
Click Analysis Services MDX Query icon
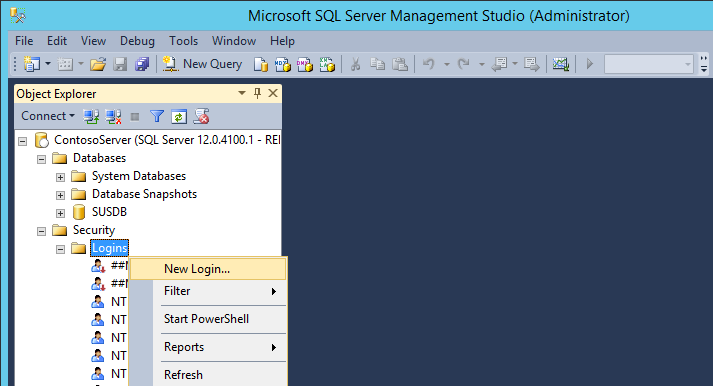tap(282, 65)
